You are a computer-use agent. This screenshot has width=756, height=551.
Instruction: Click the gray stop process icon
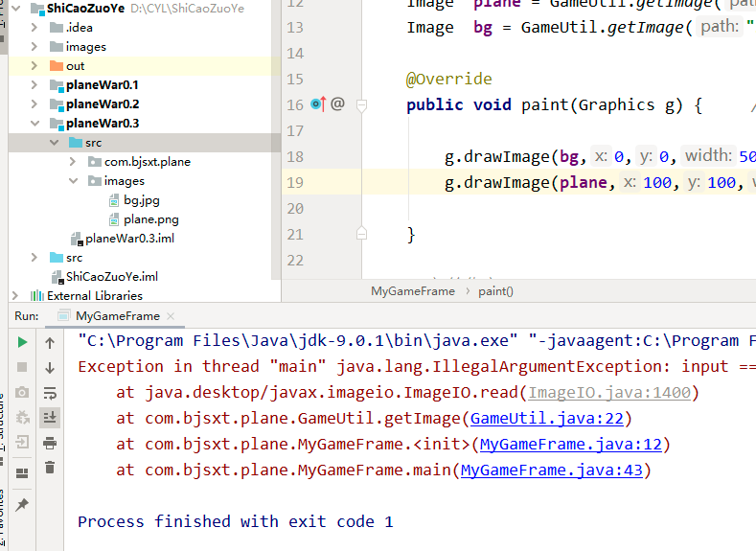(x=22, y=367)
